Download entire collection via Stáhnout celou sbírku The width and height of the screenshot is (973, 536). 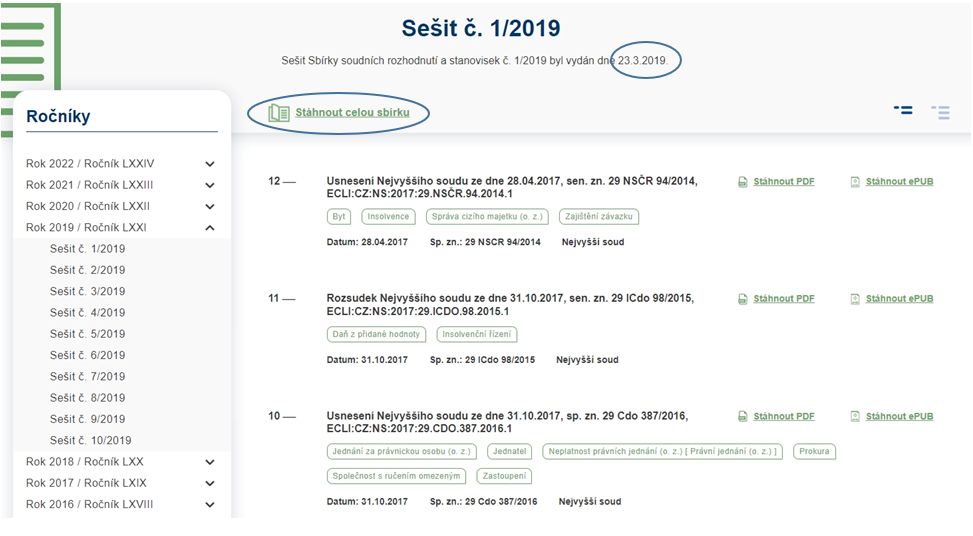352,112
